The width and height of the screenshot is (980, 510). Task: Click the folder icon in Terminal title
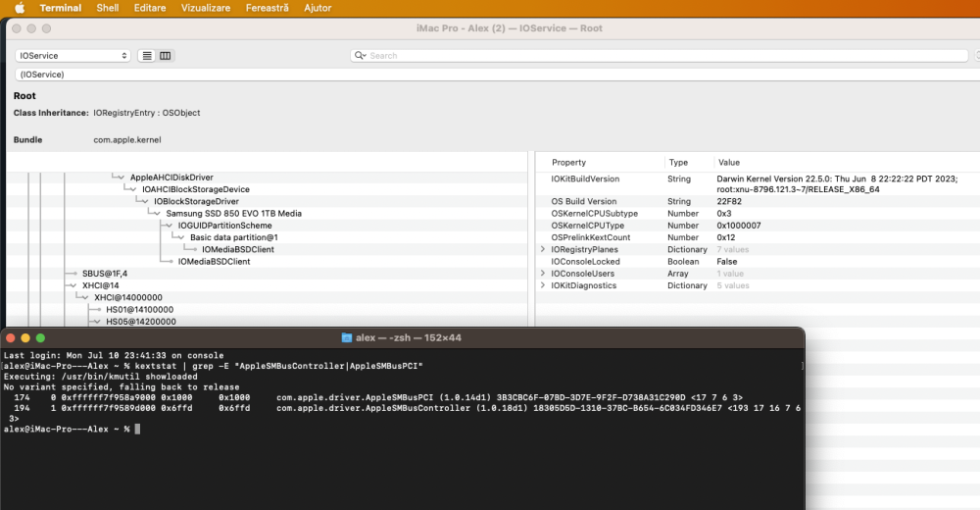click(x=347, y=338)
